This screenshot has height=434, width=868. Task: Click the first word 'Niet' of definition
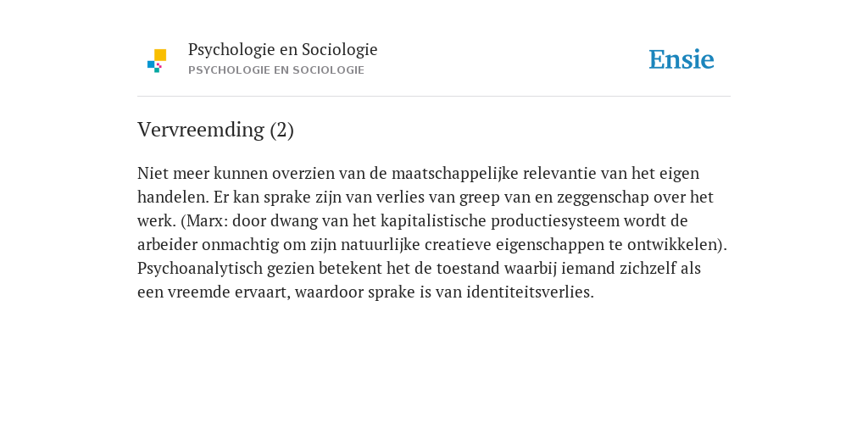[153, 173]
